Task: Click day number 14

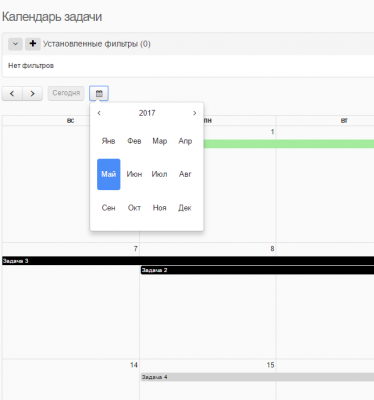Action: 134,365
